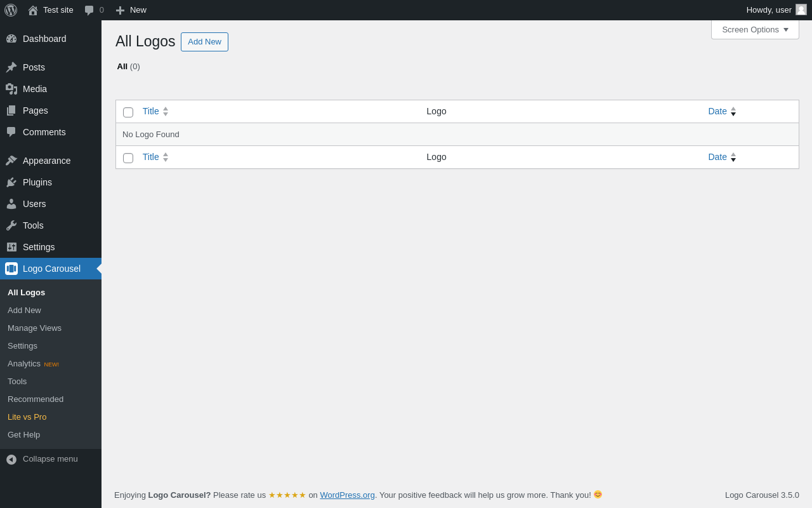The height and width of the screenshot is (508, 812).
Task: Click the Test site home icon
Action: 33,10
